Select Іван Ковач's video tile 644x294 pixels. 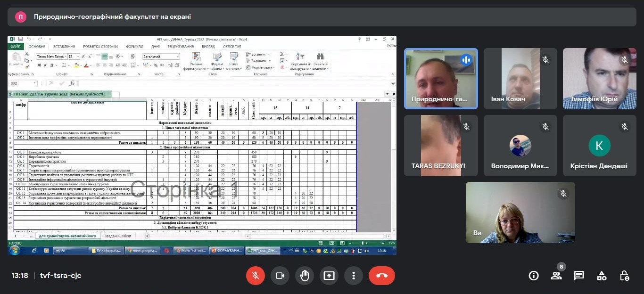coord(520,79)
